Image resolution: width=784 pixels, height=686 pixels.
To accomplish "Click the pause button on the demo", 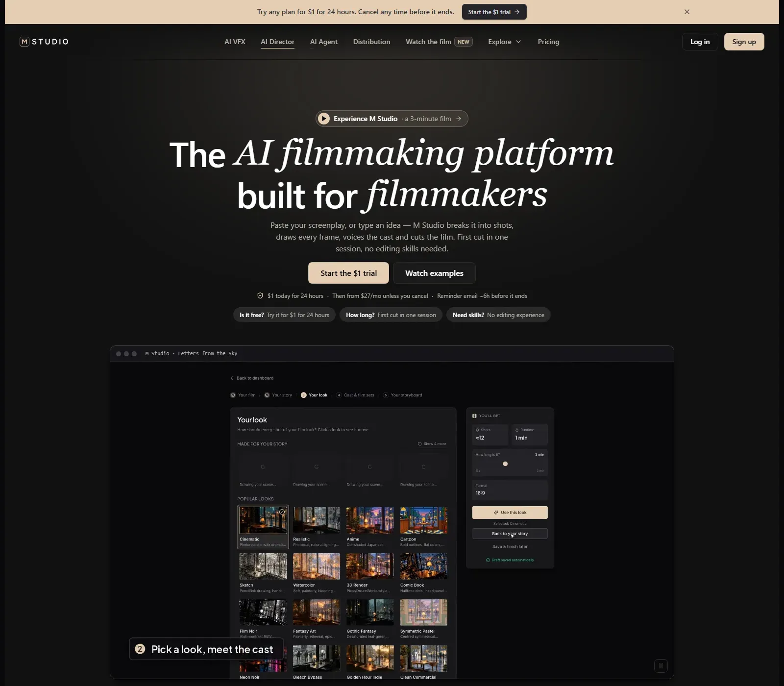I will coord(661,666).
